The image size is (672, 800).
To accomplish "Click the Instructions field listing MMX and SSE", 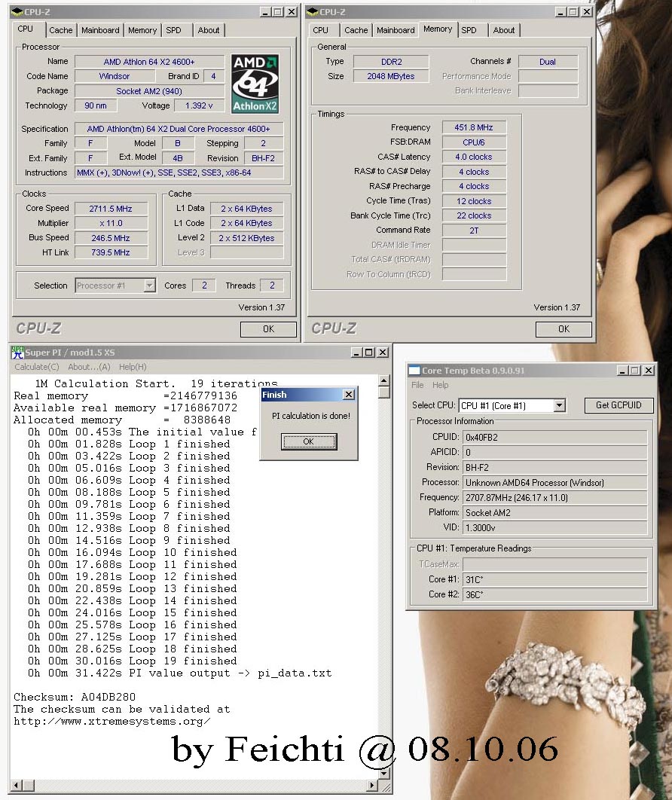I will point(179,173).
